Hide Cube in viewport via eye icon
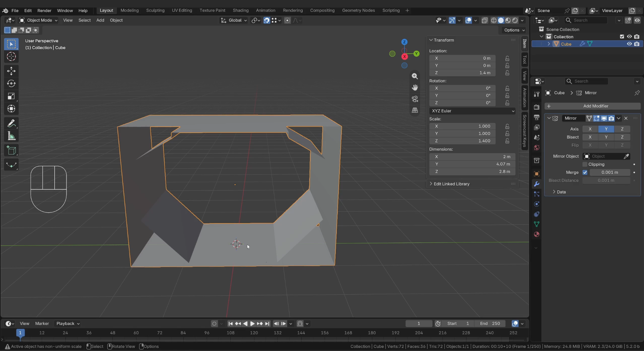Screen dimensions: 644x351 click(629, 44)
